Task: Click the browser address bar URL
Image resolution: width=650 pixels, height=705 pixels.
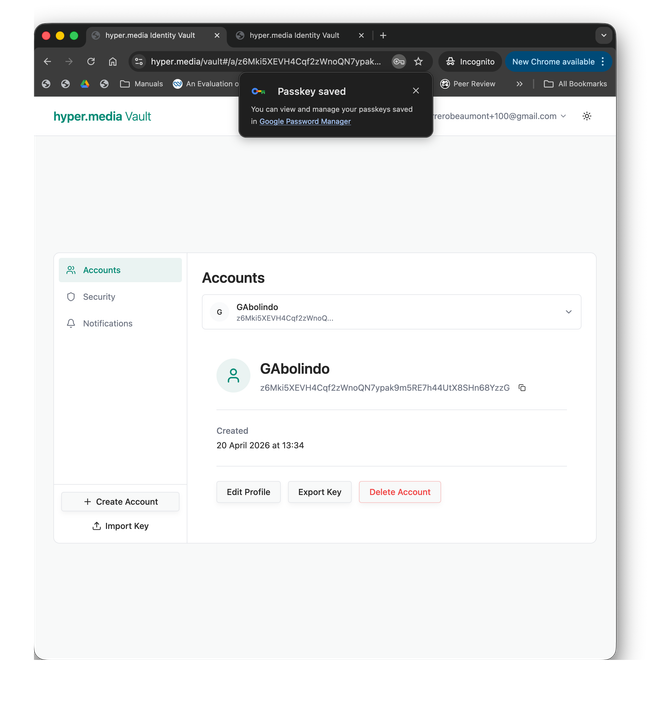Action: tap(265, 61)
